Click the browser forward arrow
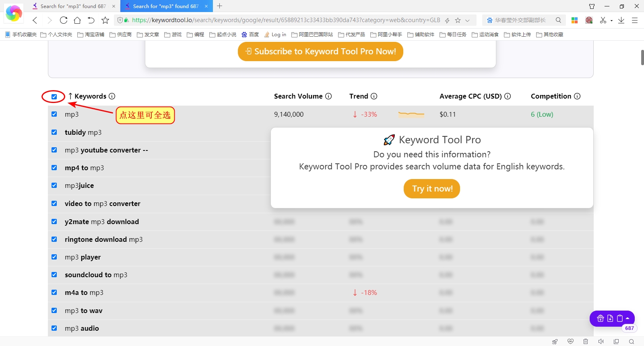 pyautogui.click(x=50, y=20)
